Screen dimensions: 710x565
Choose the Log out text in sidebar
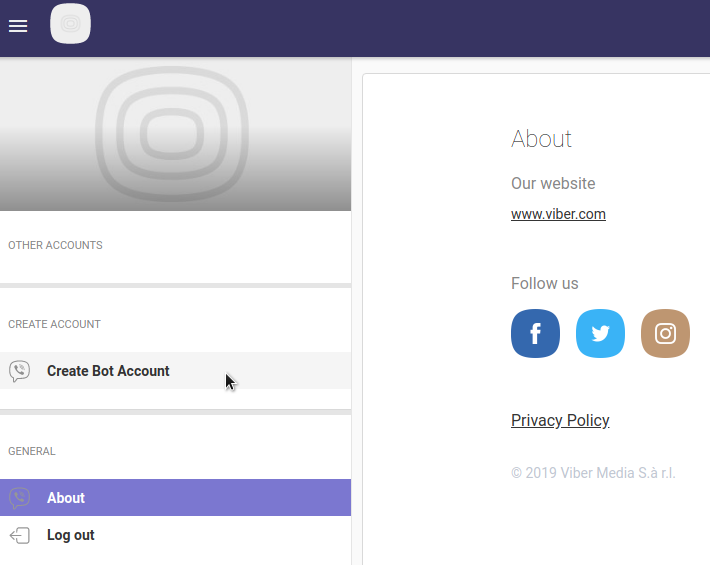(71, 535)
